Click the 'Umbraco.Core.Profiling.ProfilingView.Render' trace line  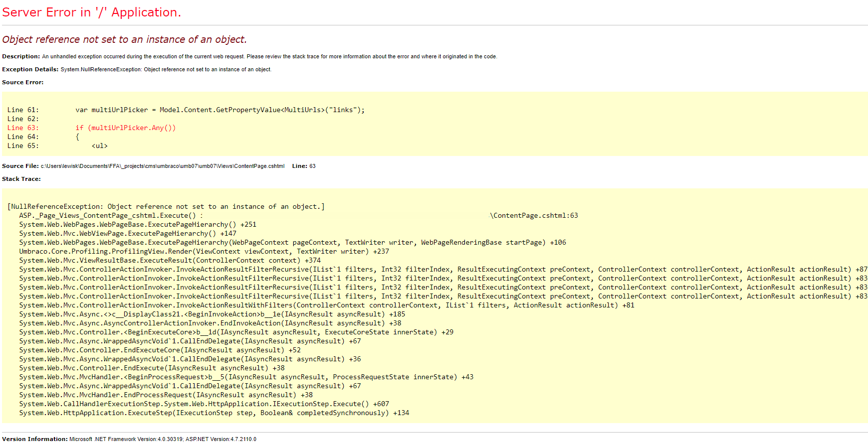(204, 251)
